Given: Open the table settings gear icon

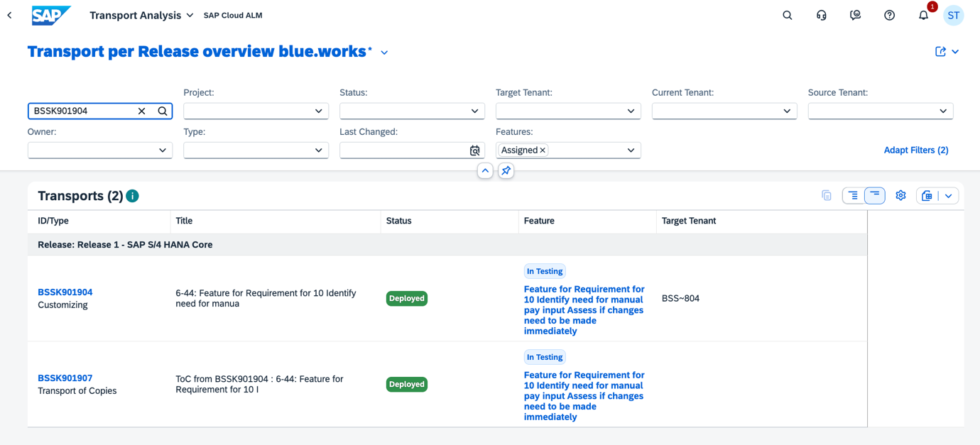Looking at the screenshot, I should [900, 194].
